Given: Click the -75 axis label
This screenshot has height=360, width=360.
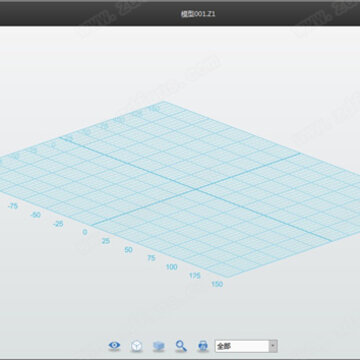Looking at the screenshot, I should pos(12,206).
